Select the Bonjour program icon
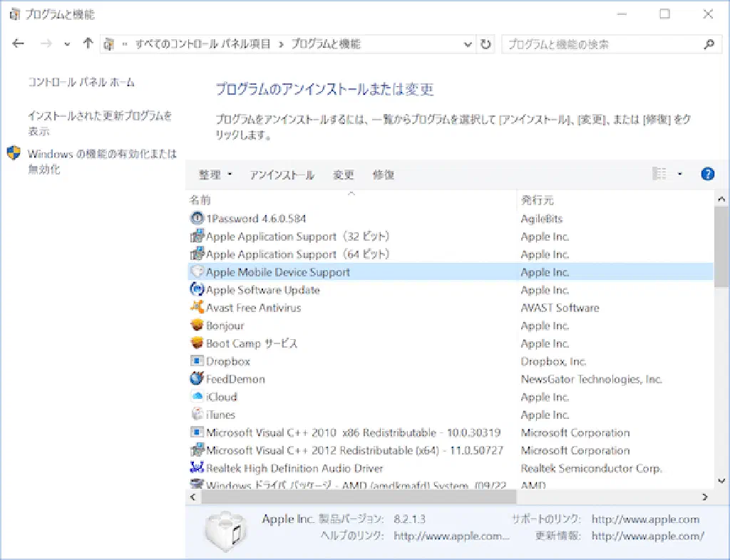Image resolution: width=730 pixels, height=560 pixels. pyautogui.click(x=197, y=326)
